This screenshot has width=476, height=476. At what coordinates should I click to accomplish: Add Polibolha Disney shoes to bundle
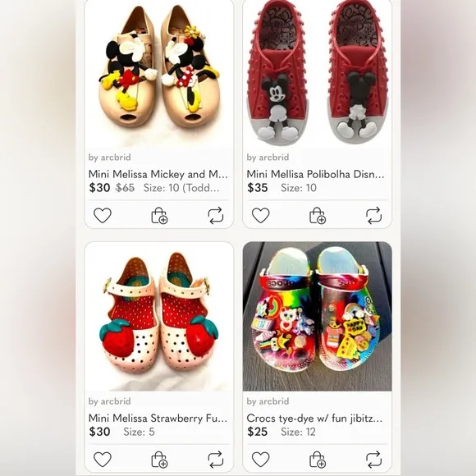[318, 216]
